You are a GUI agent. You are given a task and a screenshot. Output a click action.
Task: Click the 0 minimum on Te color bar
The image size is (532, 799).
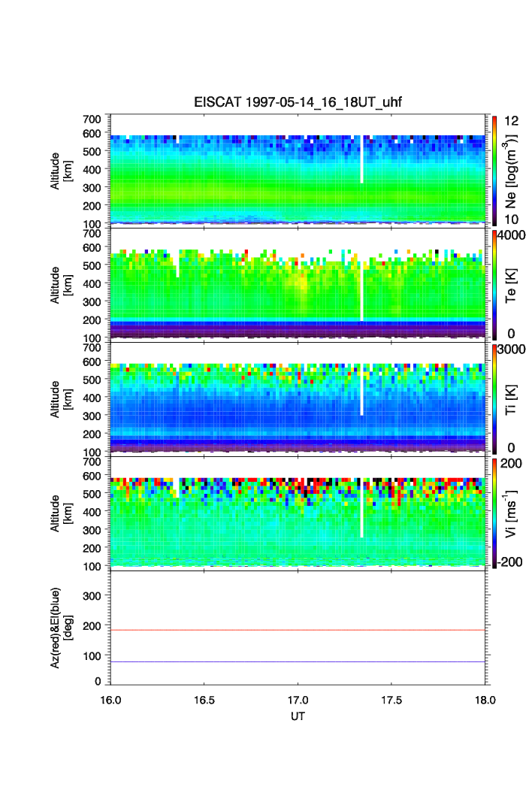click(511, 334)
